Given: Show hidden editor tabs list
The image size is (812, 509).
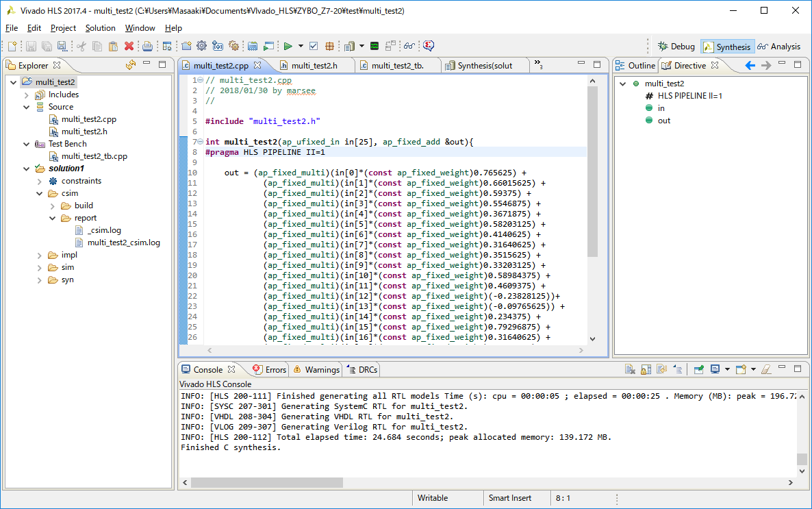Looking at the screenshot, I should [539, 65].
